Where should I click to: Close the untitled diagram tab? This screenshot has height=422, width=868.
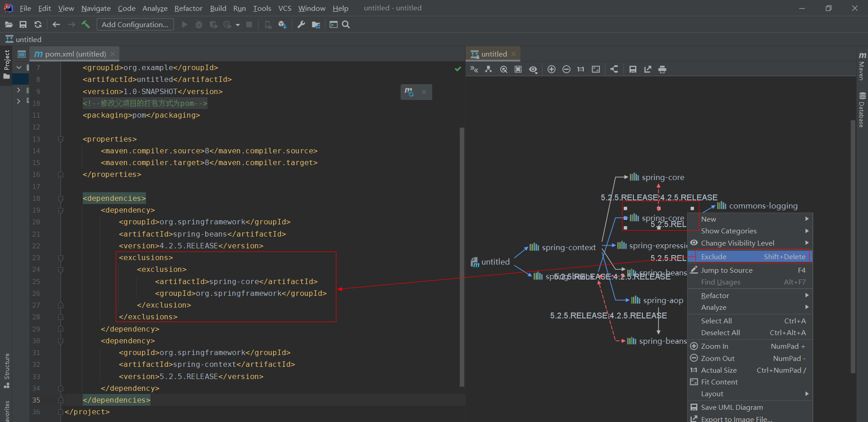514,54
